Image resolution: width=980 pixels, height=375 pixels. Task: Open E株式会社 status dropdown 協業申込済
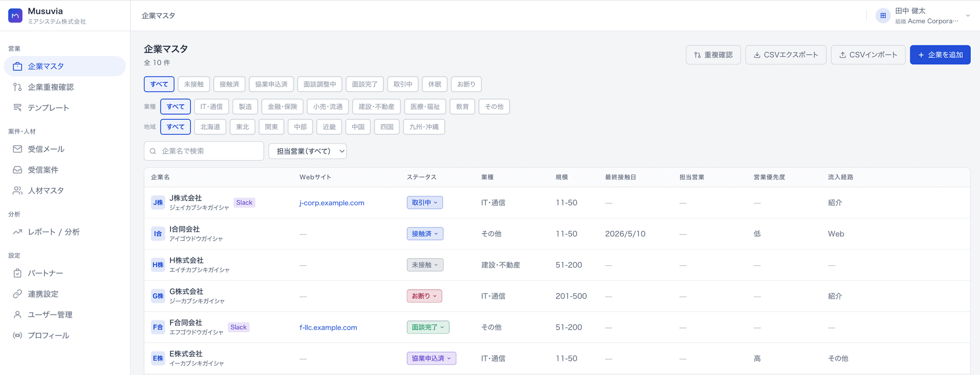pyautogui.click(x=431, y=358)
